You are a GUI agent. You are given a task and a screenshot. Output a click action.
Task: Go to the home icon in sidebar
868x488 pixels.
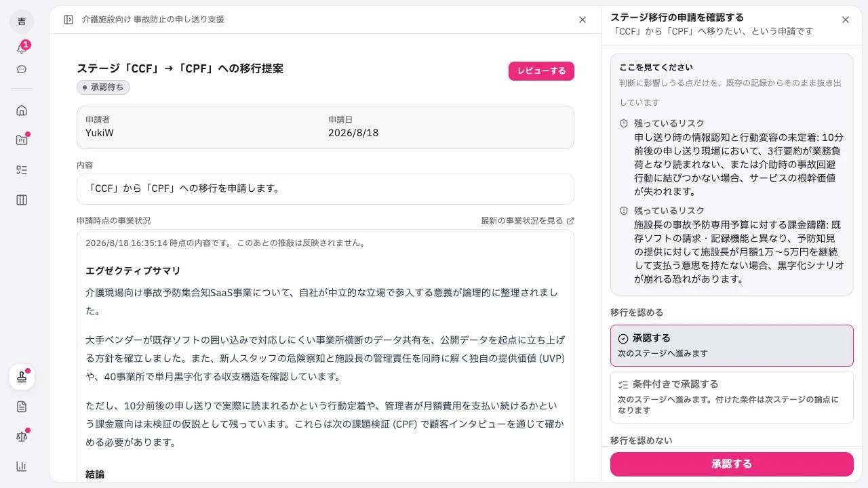point(22,110)
